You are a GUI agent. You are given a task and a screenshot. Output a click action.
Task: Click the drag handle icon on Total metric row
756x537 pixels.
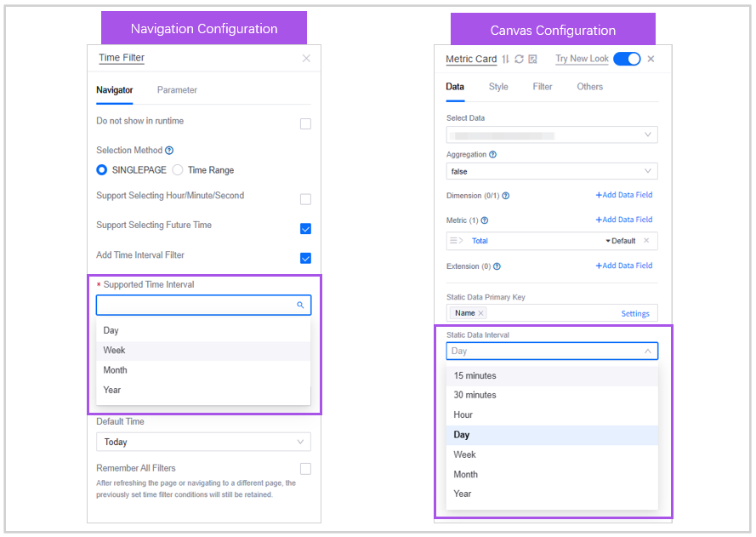click(457, 241)
